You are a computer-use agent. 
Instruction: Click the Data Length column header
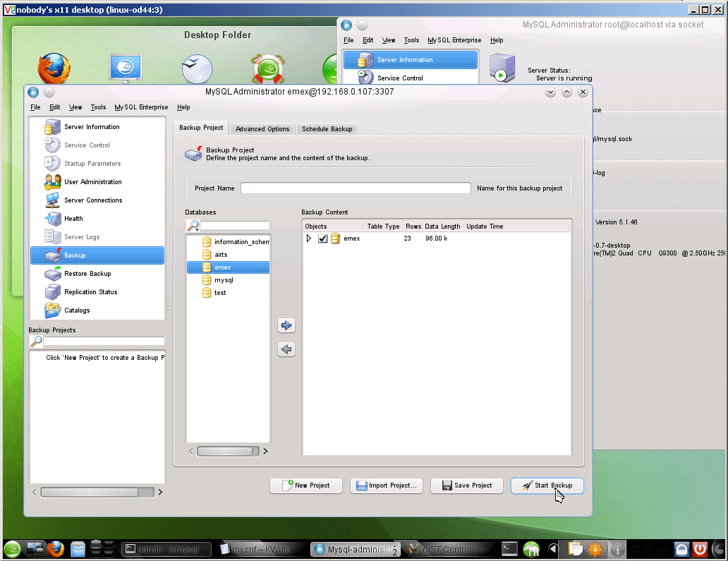pyautogui.click(x=442, y=227)
